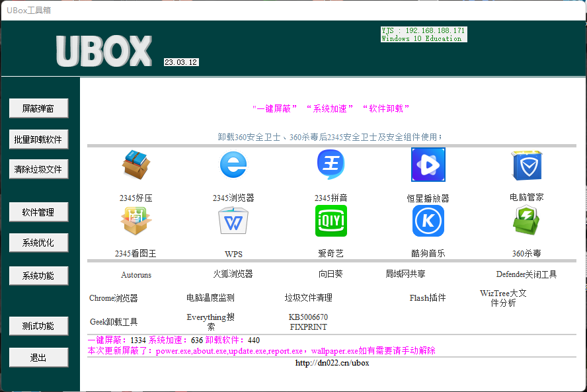Click the 清除垃圾文件 button
This screenshot has height=392, width=587.
coord(38,170)
